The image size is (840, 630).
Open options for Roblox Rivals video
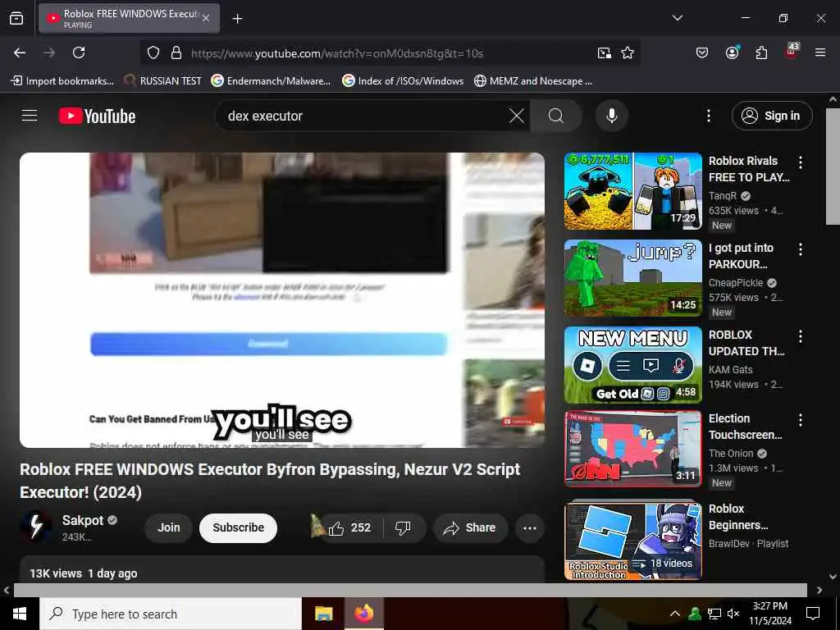point(801,162)
